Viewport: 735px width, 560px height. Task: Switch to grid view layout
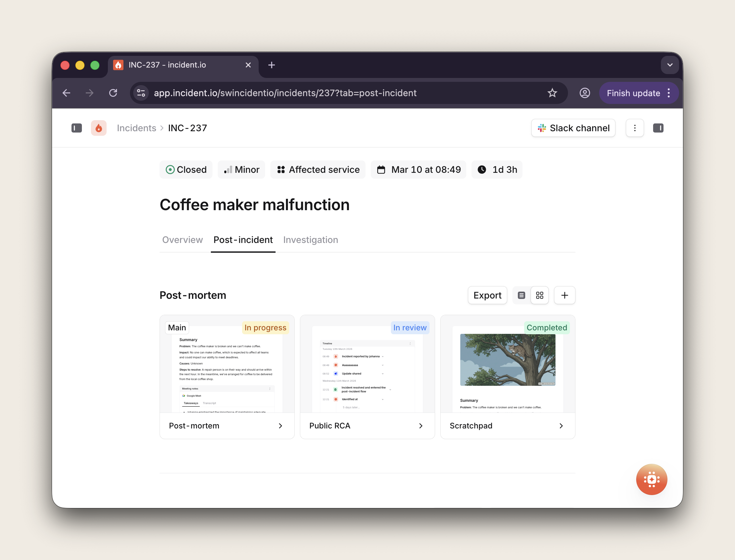(539, 295)
